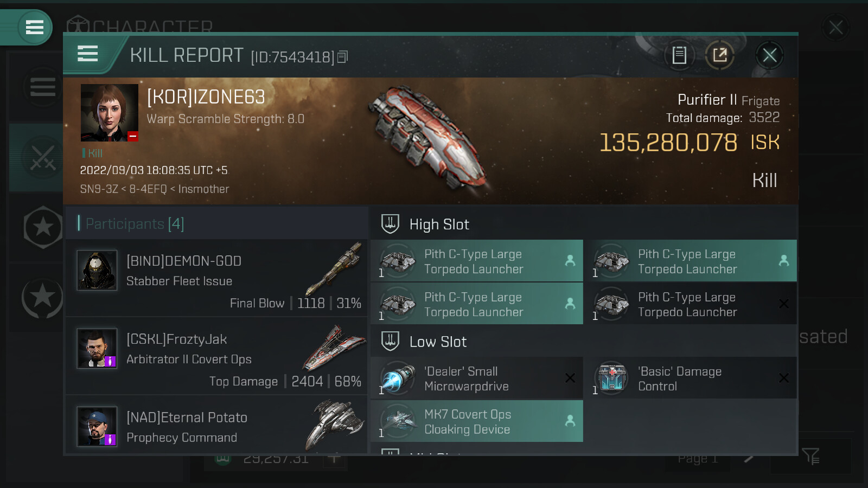Select 'Dealer' Small Microwarpdrive module
Viewport: 868px width, 488px height.
477,378
